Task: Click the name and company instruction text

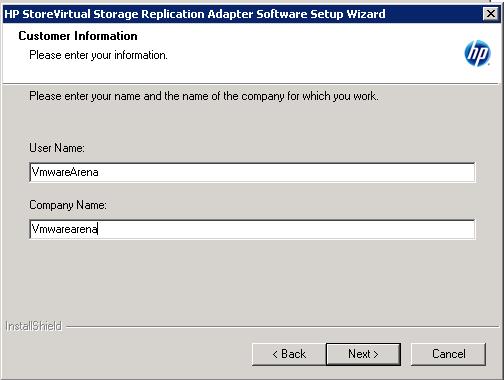Action: [x=204, y=96]
